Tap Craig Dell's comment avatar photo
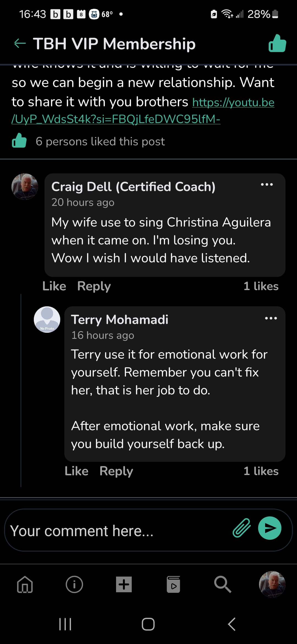Image resolution: width=297 pixels, height=644 pixels. [25, 187]
